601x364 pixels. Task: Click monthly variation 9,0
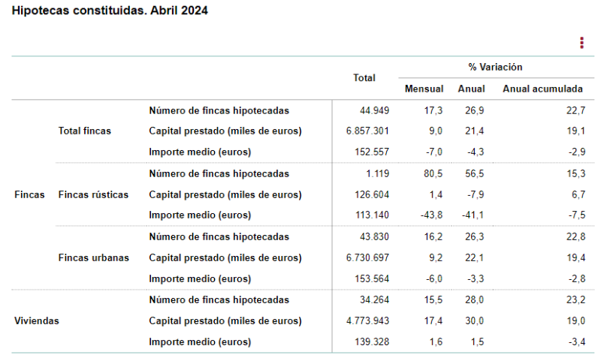436,131
